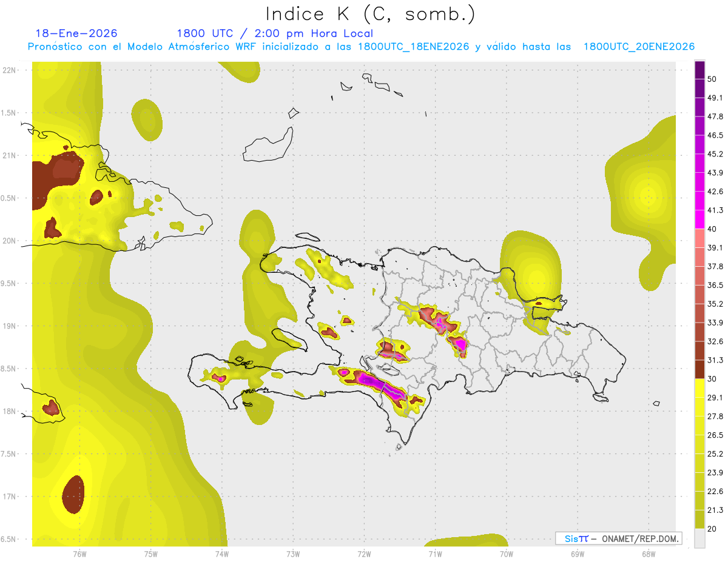Click the "70W" longitude axis label
Image resolution: width=728 pixels, height=562 pixels.
507,554
